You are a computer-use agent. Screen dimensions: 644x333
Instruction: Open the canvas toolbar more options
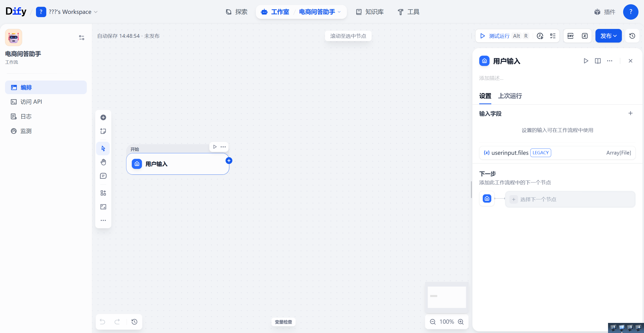tap(103, 220)
